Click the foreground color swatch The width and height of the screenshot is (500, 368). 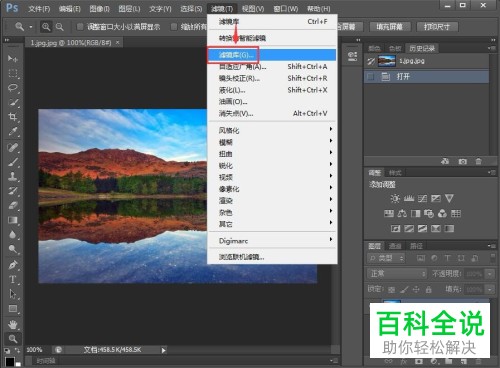click(10, 362)
